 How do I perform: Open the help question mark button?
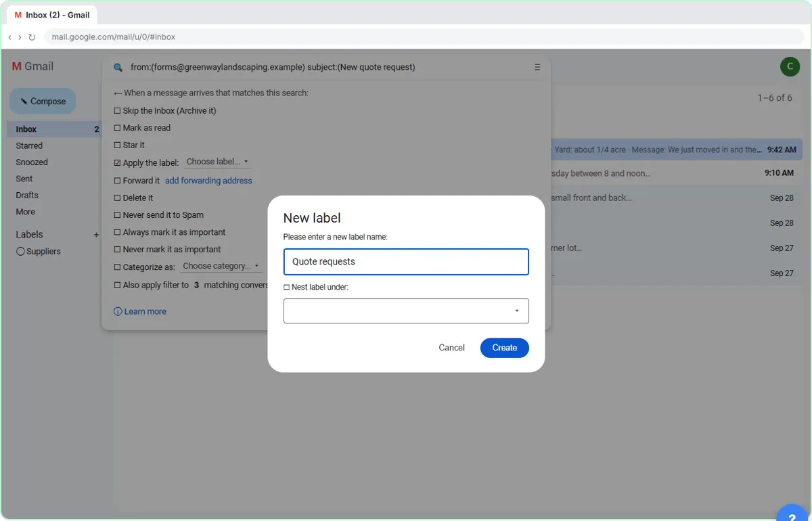(x=792, y=515)
